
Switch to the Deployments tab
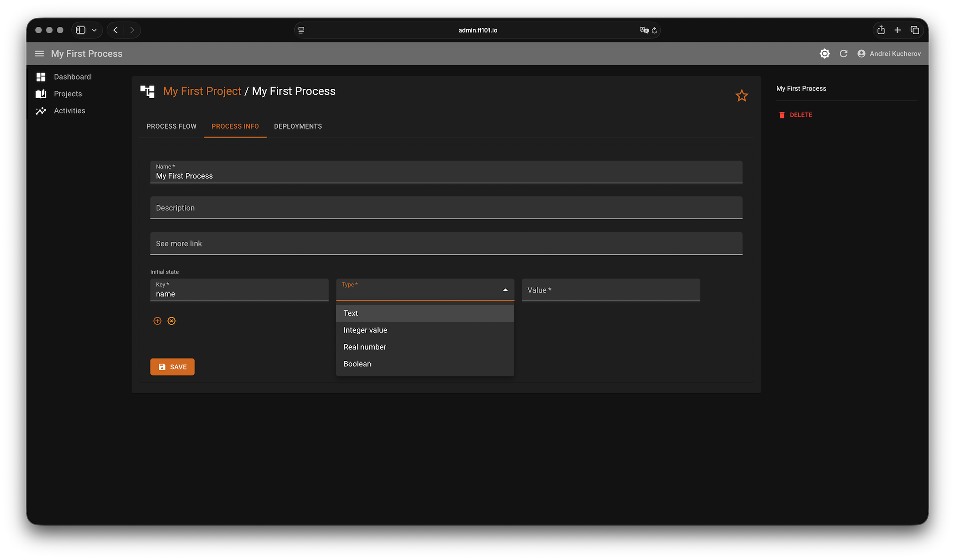(x=298, y=126)
